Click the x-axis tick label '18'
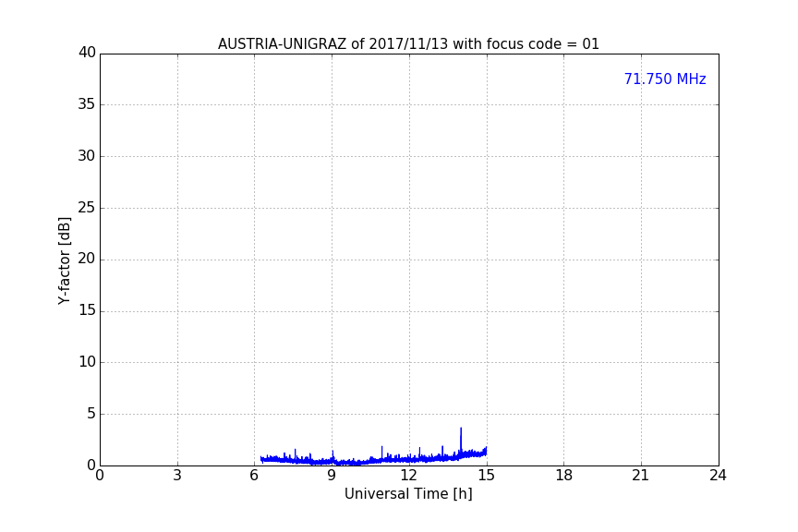This screenshot has height=532, width=798. (x=564, y=476)
